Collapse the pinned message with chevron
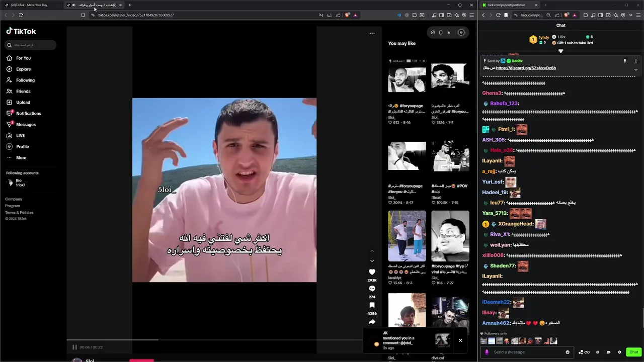This screenshot has height=362, width=644. (x=636, y=70)
